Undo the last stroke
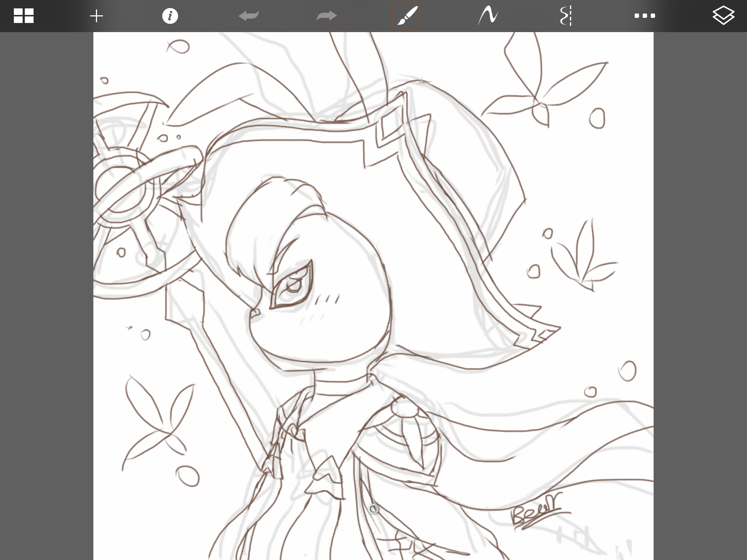Viewport: 747px width, 560px height. (249, 16)
